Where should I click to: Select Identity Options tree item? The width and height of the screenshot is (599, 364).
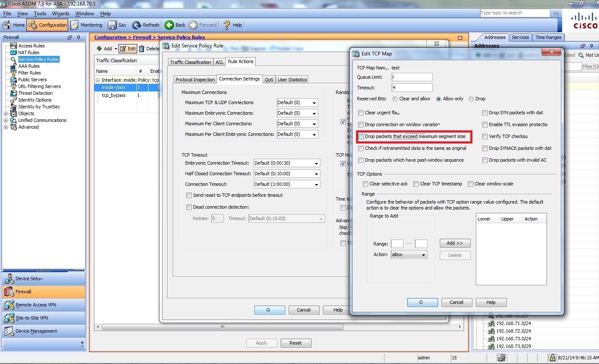[x=35, y=100]
